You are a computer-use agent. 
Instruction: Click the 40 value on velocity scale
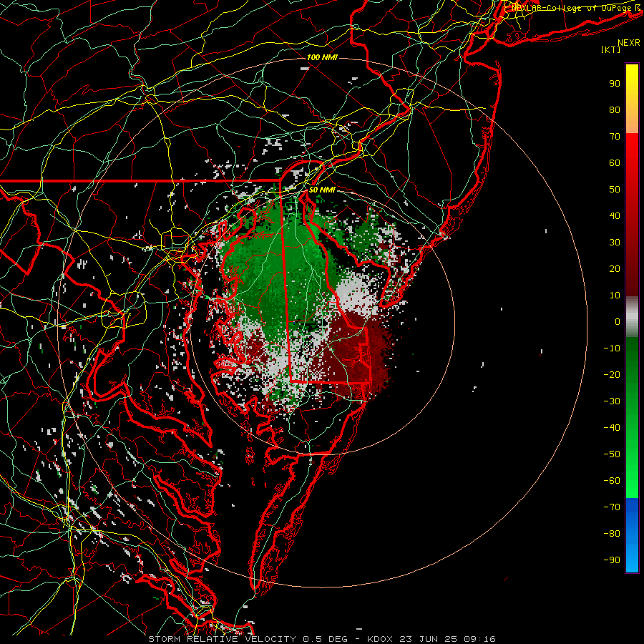pyautogui.click(x=615, y=216)
